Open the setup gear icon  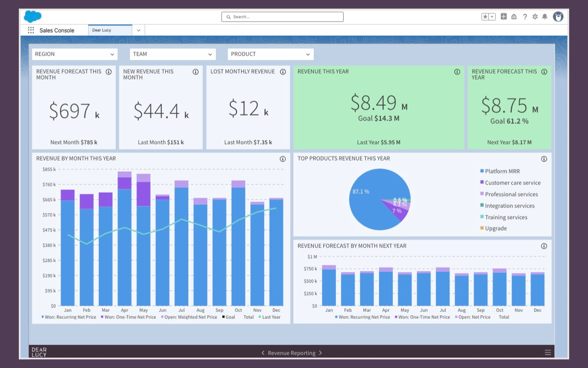(535, 17)
